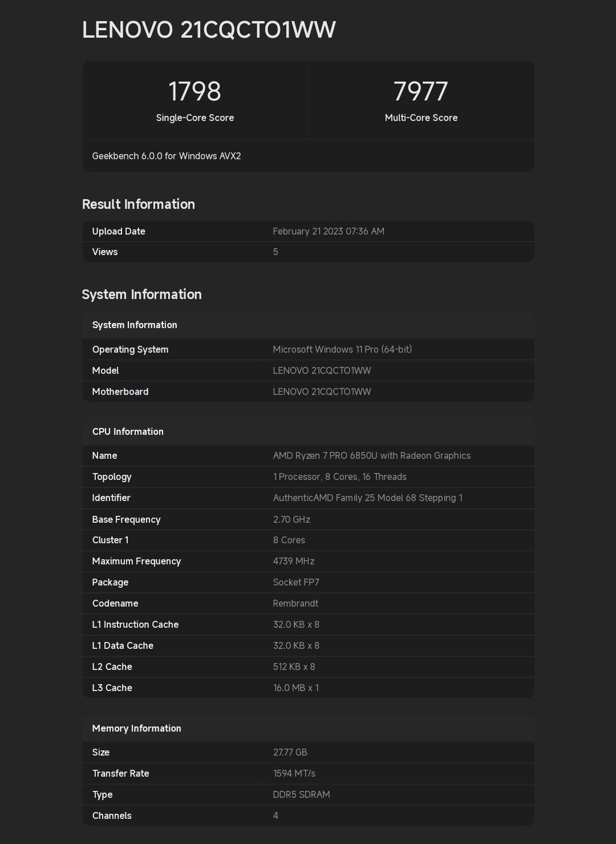Click the Views row label

tap(105, 252)
